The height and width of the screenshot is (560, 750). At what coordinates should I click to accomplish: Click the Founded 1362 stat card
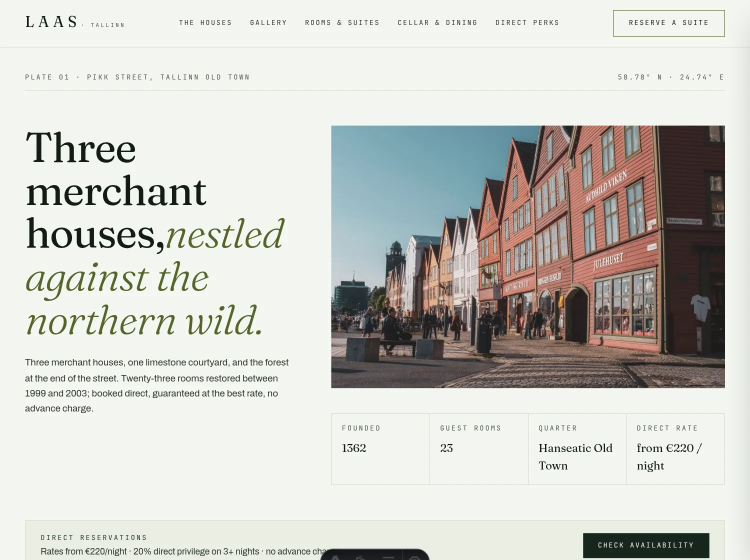tap(380, 449)
